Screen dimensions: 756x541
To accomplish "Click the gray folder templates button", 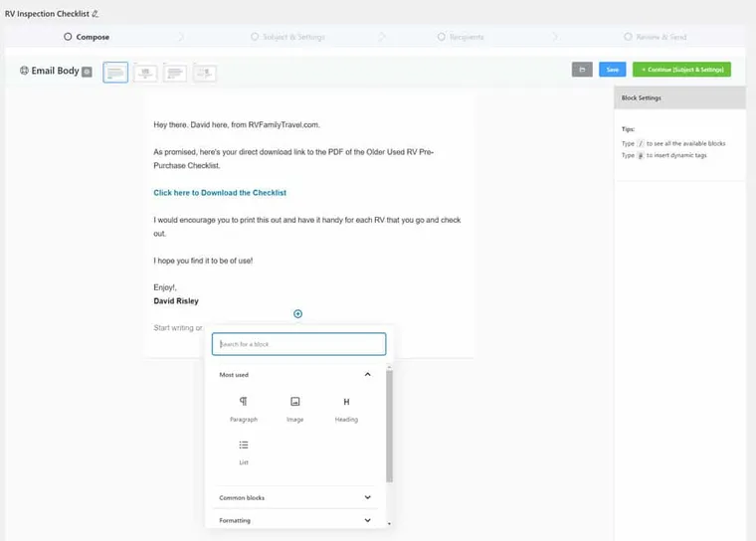I will (582, 70).
